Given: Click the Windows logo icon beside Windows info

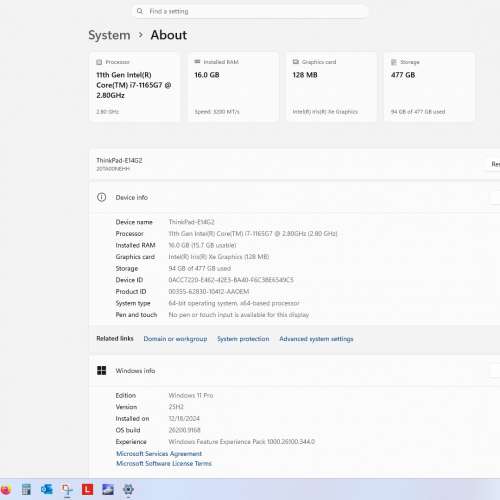Looking at the screenshot, I should (102, 370).
